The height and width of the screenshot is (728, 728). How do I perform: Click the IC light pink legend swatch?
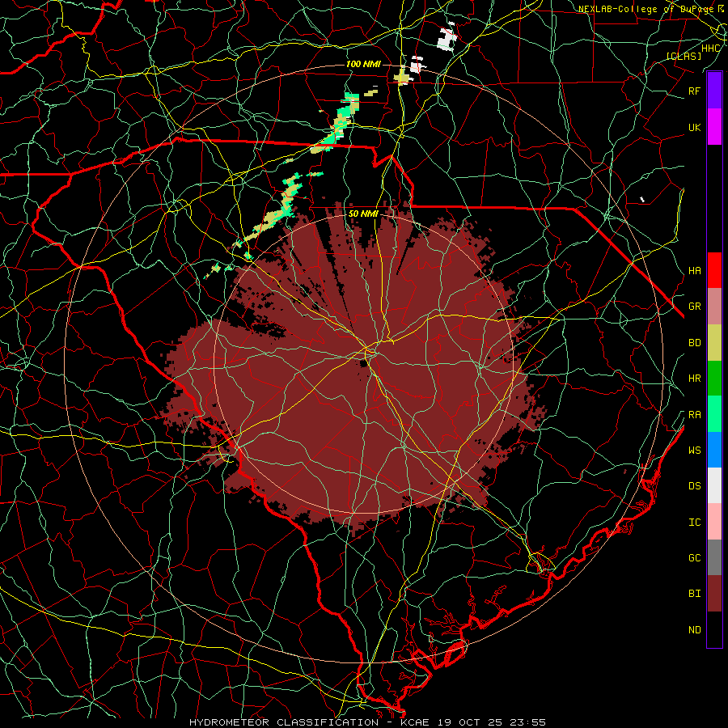tap(714, 522)
